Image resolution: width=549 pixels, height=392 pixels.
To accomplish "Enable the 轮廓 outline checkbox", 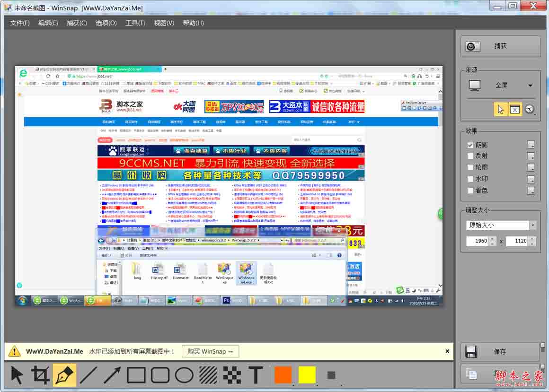I will pyautogui.click(x=470, y=167).
